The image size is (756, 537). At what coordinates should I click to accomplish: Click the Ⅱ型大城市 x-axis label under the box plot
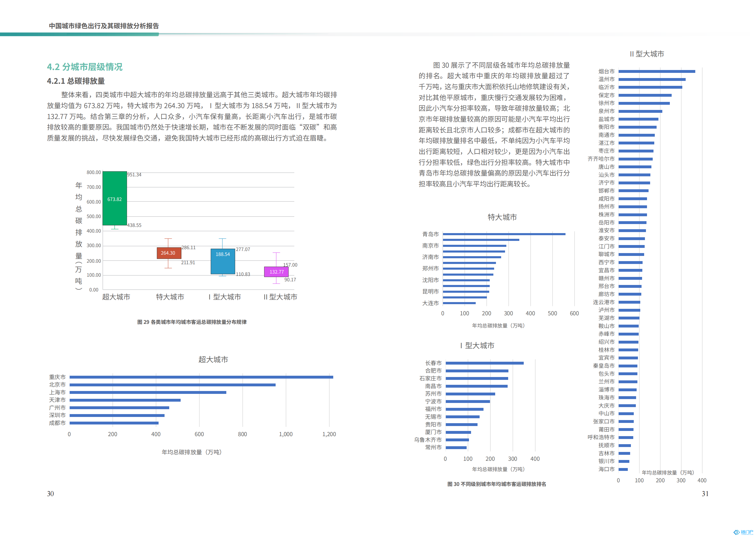point(280,297)
